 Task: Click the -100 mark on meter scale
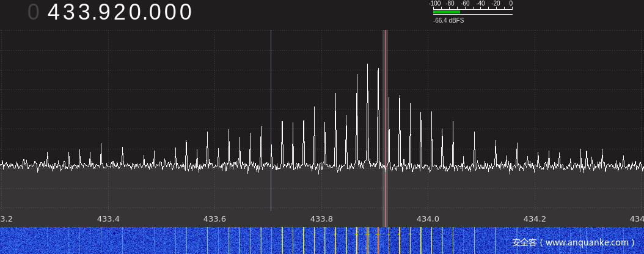434,4
